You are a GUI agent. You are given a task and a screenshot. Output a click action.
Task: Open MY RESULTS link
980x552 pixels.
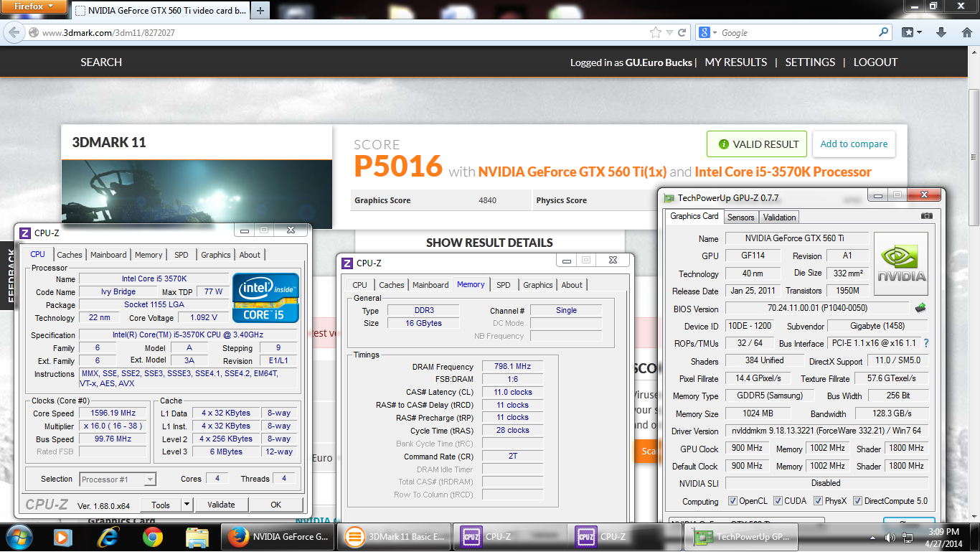coord(736,62)
